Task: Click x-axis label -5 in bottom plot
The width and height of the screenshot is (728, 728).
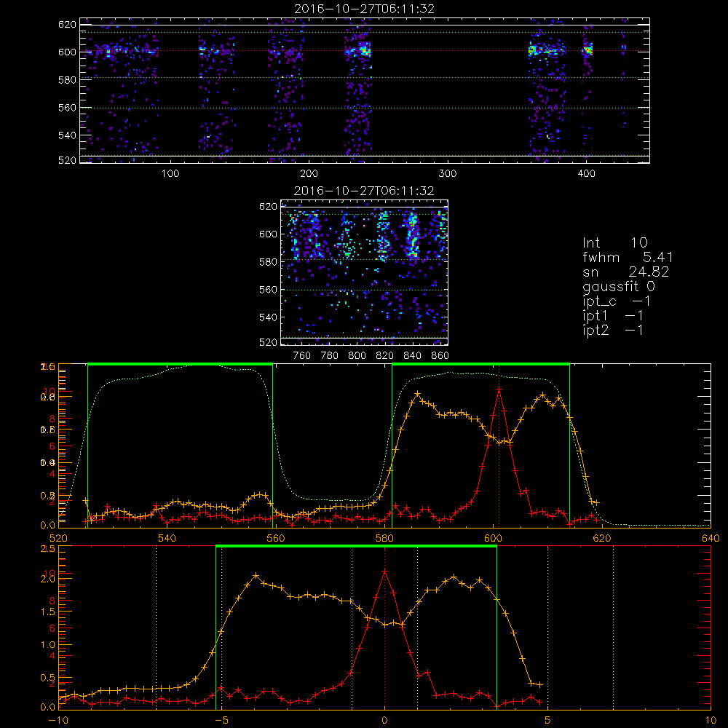Action: point(221,720)
